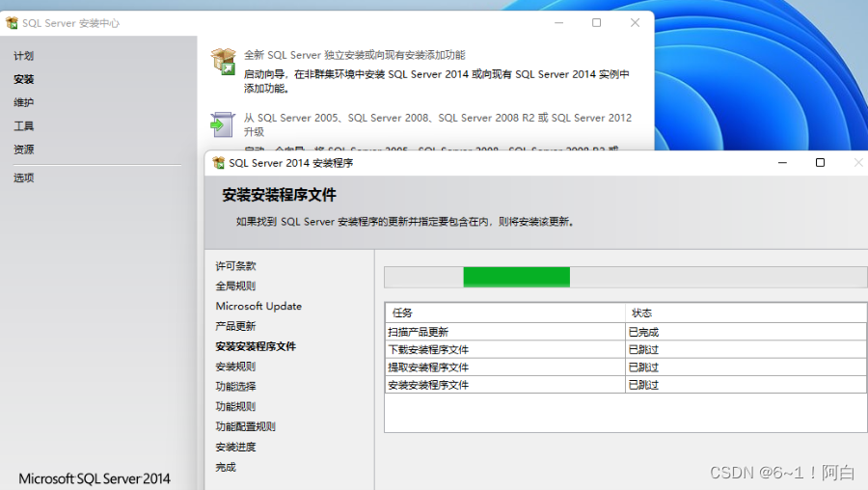Minimize the SQL Server 安装中心 window
The image size is (868, 490).
tap(558, 23)
